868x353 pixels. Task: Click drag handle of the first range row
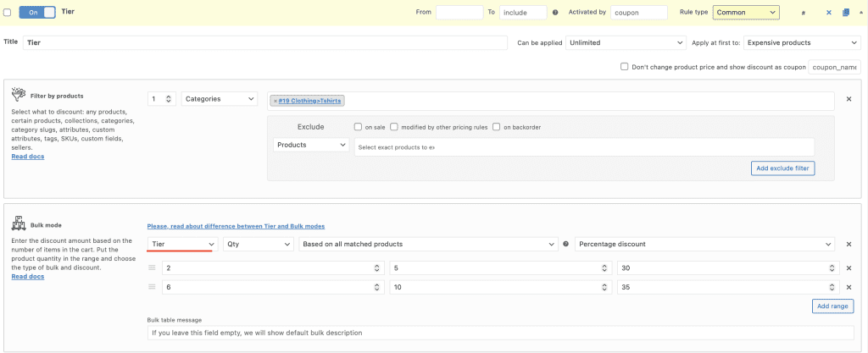pos(153,268)
